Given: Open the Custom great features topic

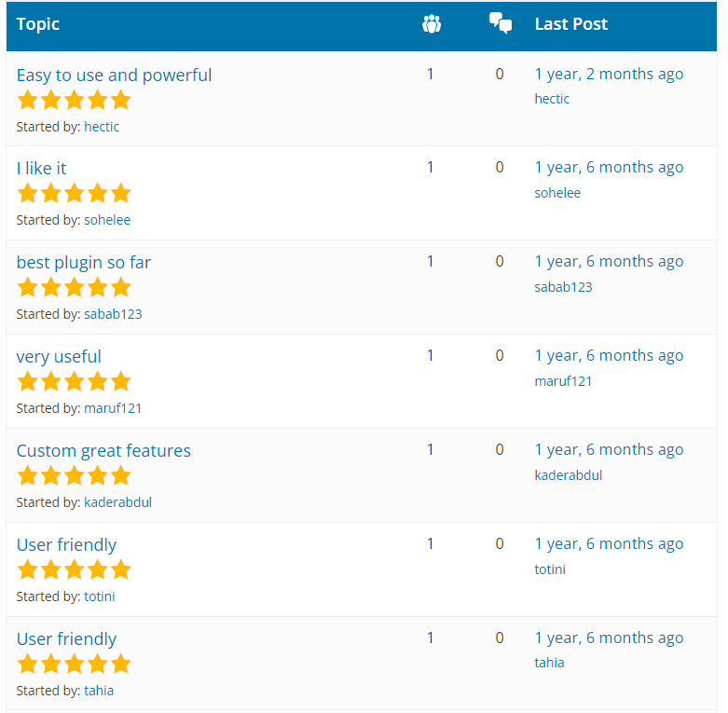Looking at the screenshot, I should [103, 451].
